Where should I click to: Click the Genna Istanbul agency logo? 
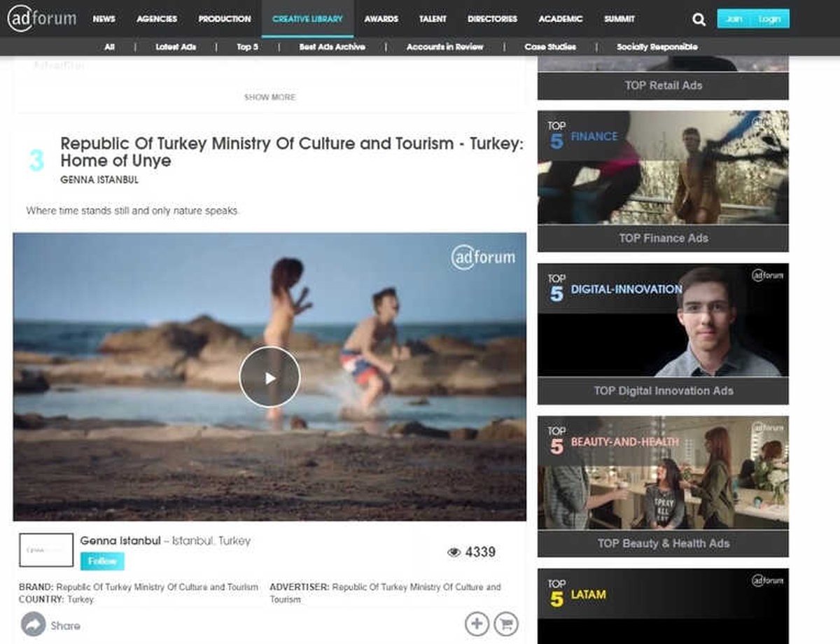click(46, 550)
